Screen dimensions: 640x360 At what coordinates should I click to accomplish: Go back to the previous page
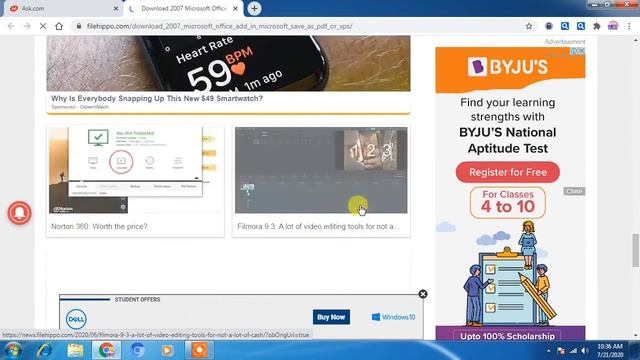11,26
